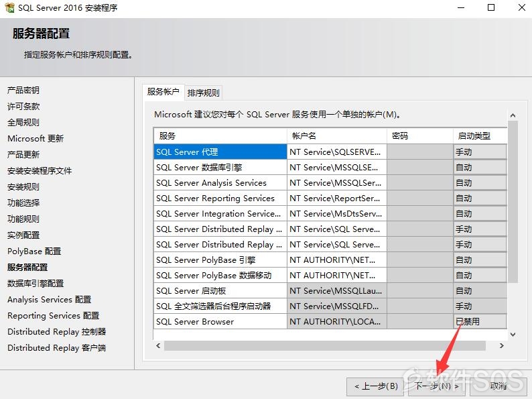Open startup type for Reporting Services row
This screenshot has height=399, width=532.
tap(480, 198)
